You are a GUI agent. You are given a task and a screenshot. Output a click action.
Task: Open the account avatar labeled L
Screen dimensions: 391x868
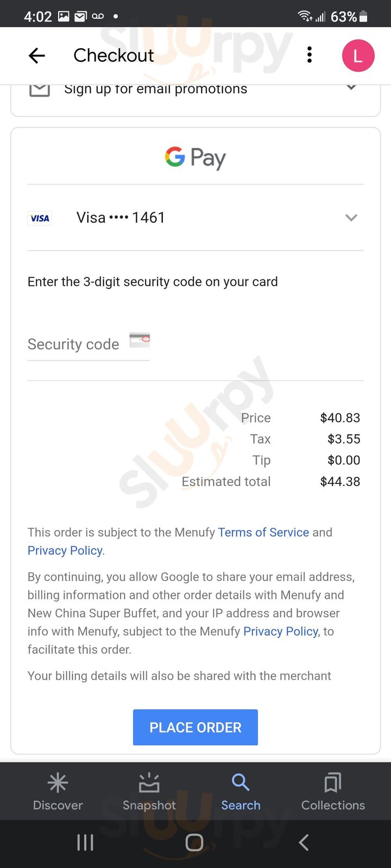358,55
